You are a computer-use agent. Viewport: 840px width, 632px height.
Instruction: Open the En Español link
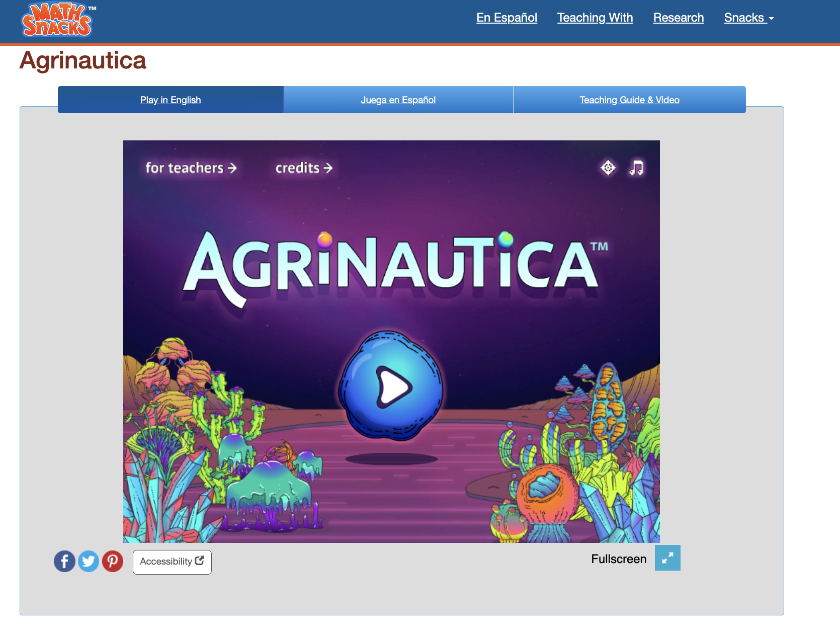(507, 18)
